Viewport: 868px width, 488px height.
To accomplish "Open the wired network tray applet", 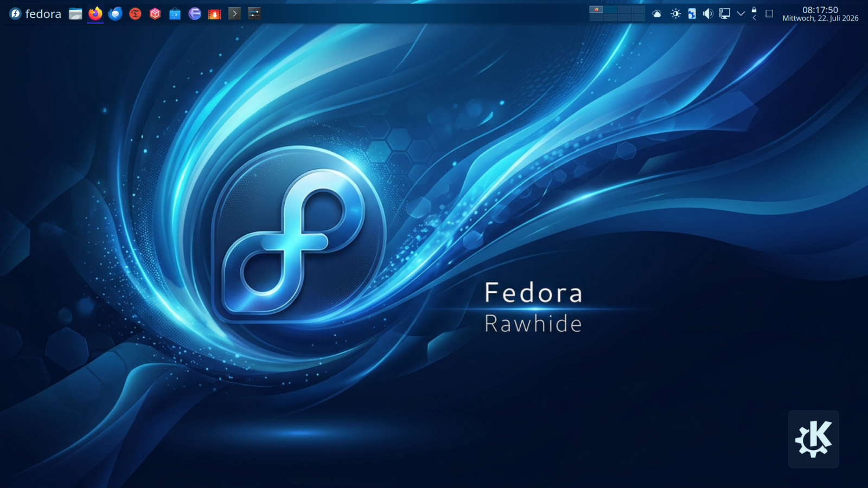I will [724, 14].
